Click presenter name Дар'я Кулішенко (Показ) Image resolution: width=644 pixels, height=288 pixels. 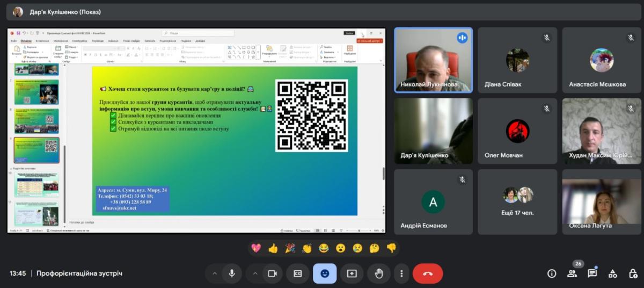tap(65, 12)
